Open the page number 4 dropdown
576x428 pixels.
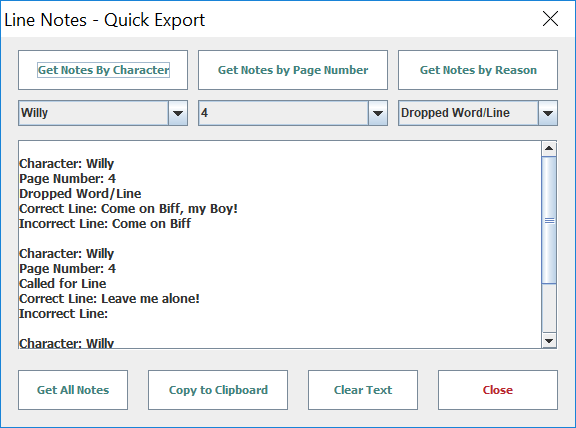pos(293,113)
